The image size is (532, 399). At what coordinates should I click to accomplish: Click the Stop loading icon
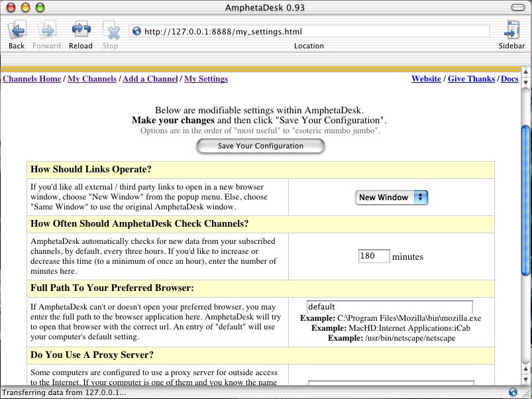(111, 31)
